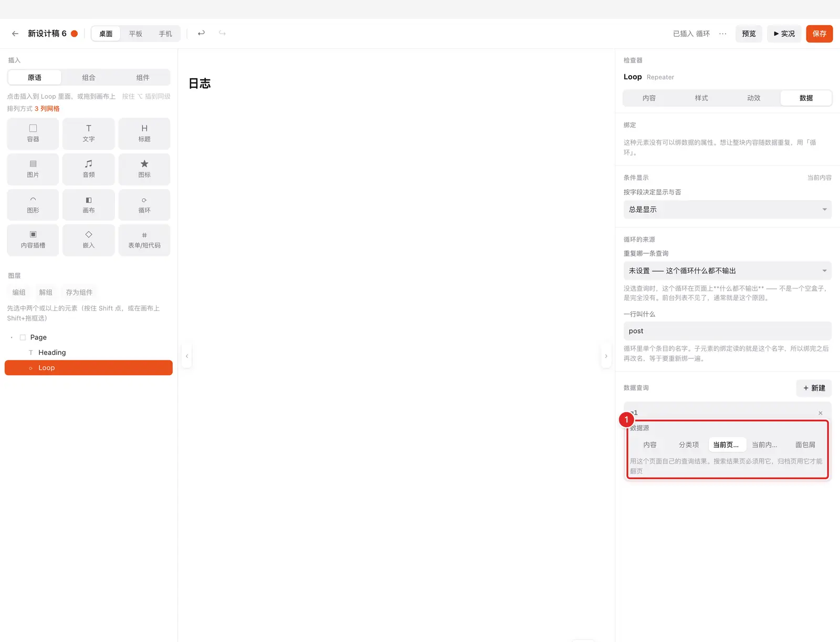Insert a 循环 loop element

[x=144, y=204]
